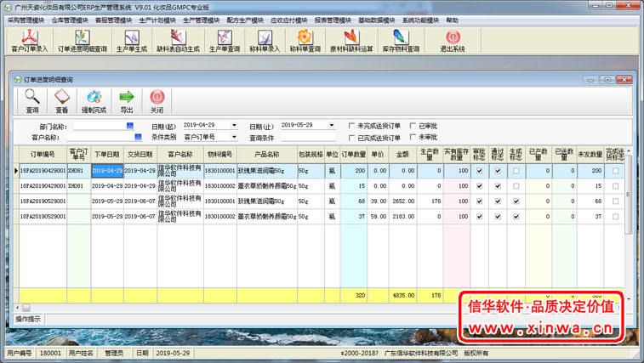Open 采购管理模块 menu
This screenshot has width=644, height=363.
(26, 20)
